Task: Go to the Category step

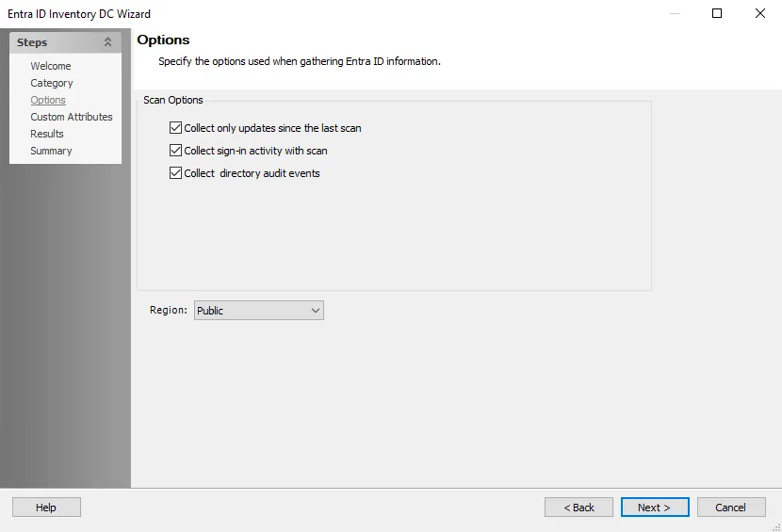Action: 52,83
